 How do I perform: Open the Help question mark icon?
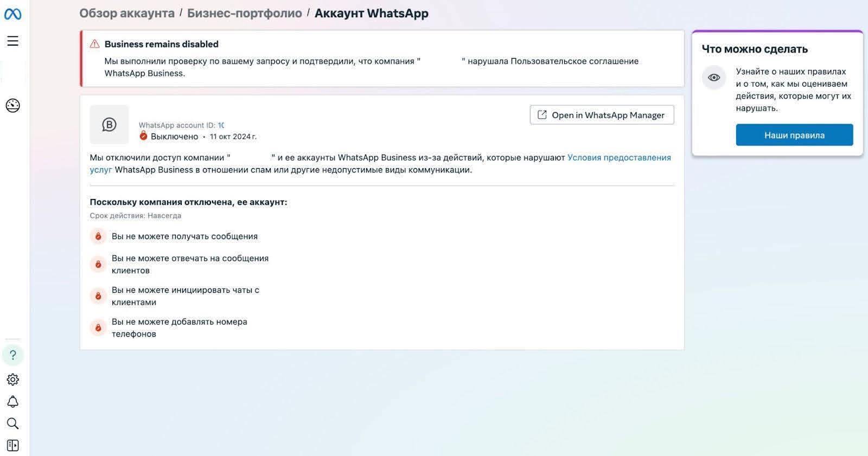coord(12,355)
